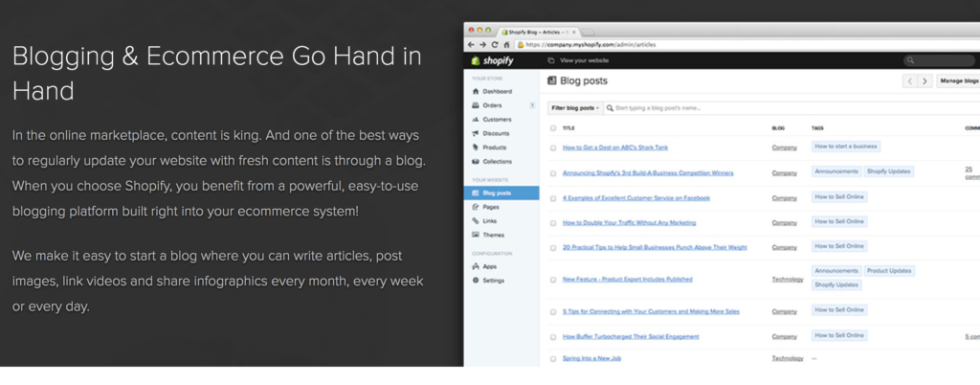Open the post How Buffer Turbocharged Their Social Engagement
The height and width of the screenshot is (385, 980).
pyautogui.click(x=631, y=337)
